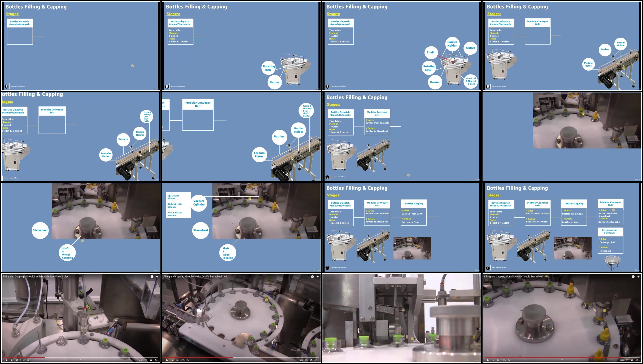Seek on the 0:19 player progress bar
Image resolution: width=643 pixels, height=364 pixels.
81,357
